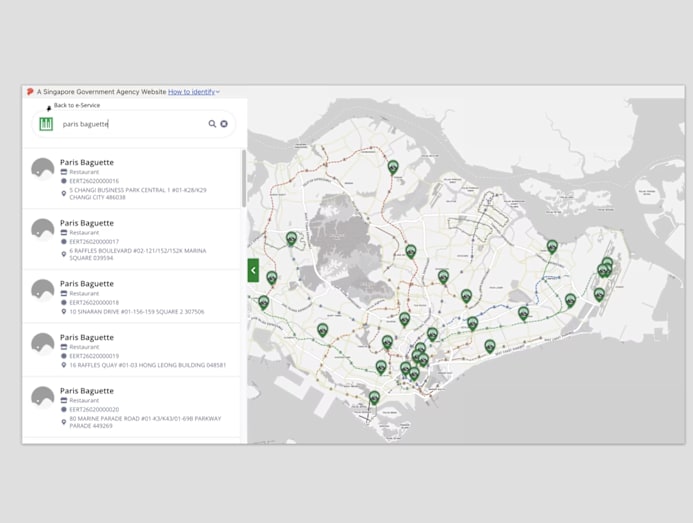The height and width of the screenshot is (523, 693).
Task: Click the restaurant icon in the Changi City result
Action: pos(64,172)
